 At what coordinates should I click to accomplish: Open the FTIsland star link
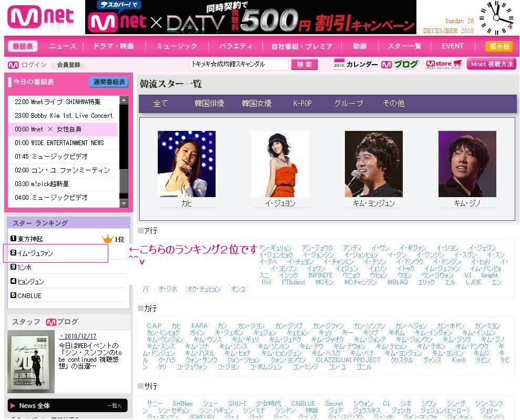(x=293, y=282)
